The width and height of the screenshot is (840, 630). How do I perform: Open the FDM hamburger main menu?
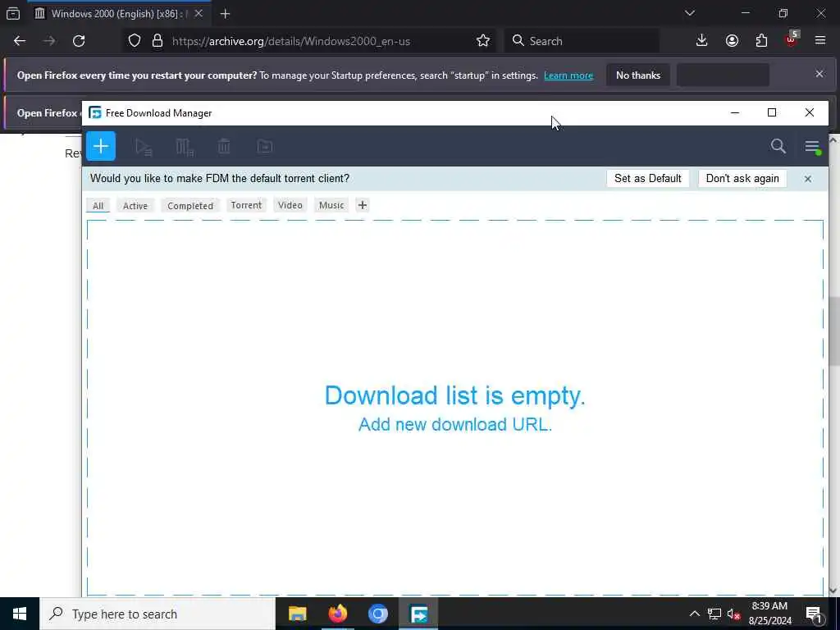coord(812,146)
